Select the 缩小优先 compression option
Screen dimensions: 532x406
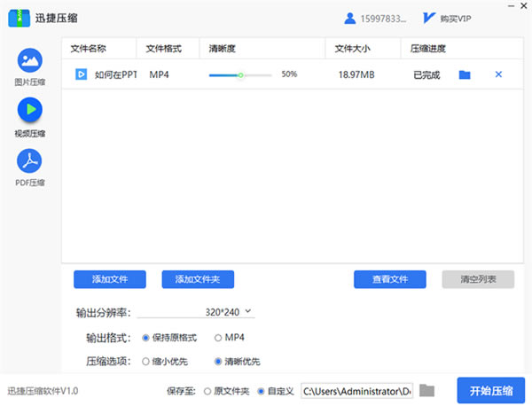coord(146,362)
